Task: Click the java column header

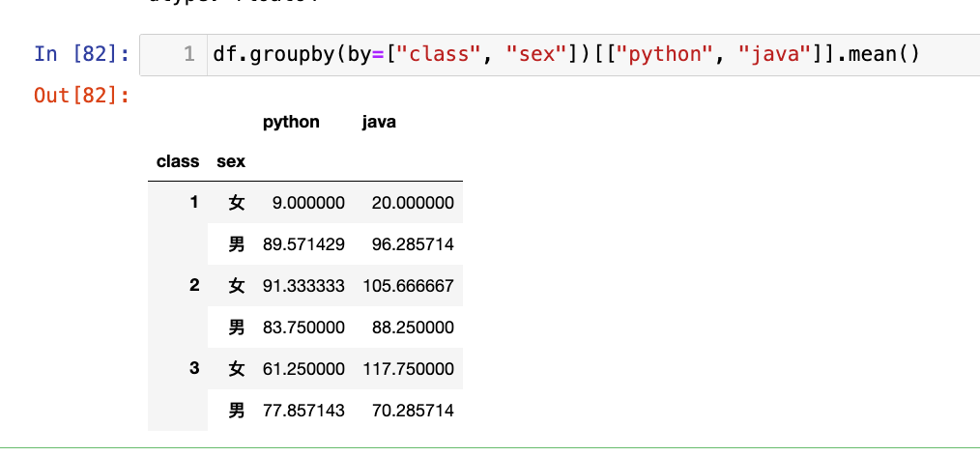Action: click(x=379, y=123)
